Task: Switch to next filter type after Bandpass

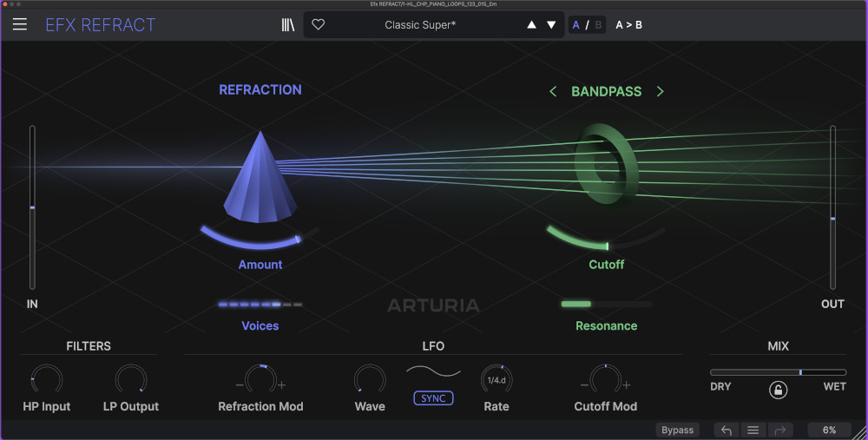Action: click(661, 91)
